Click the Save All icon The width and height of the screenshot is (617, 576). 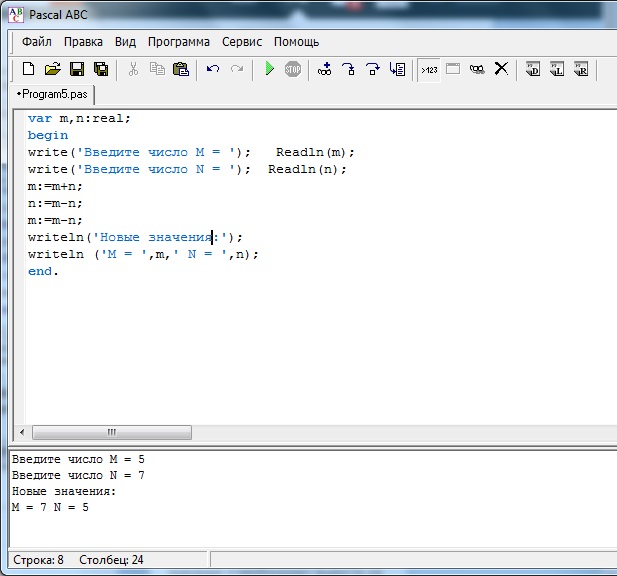click(x=100, y=69)
